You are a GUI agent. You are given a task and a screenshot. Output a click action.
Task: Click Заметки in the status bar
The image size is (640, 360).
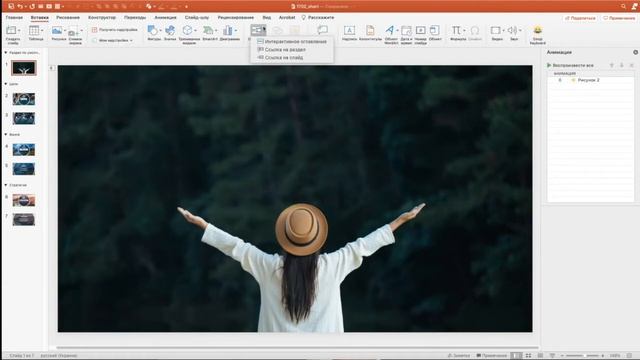[x=459, y=356]
